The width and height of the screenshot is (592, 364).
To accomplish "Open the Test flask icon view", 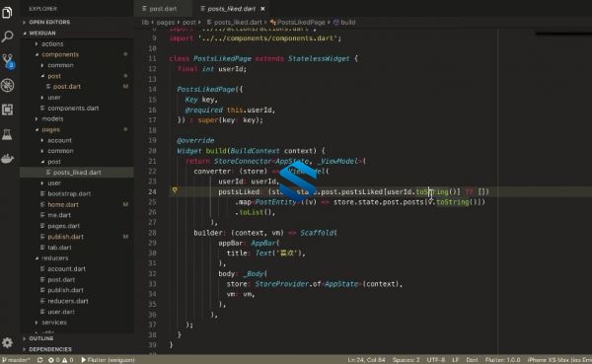I will pos(7,134).
